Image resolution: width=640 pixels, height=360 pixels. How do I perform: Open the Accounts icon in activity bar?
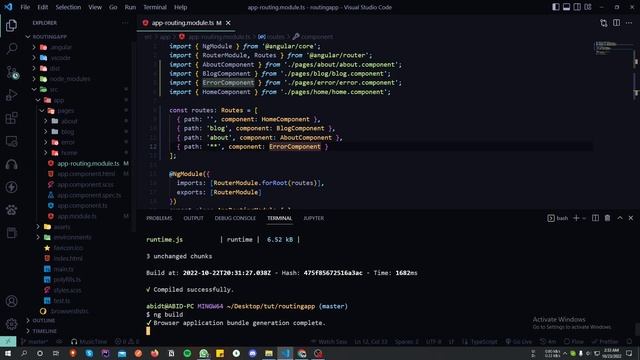11,301
